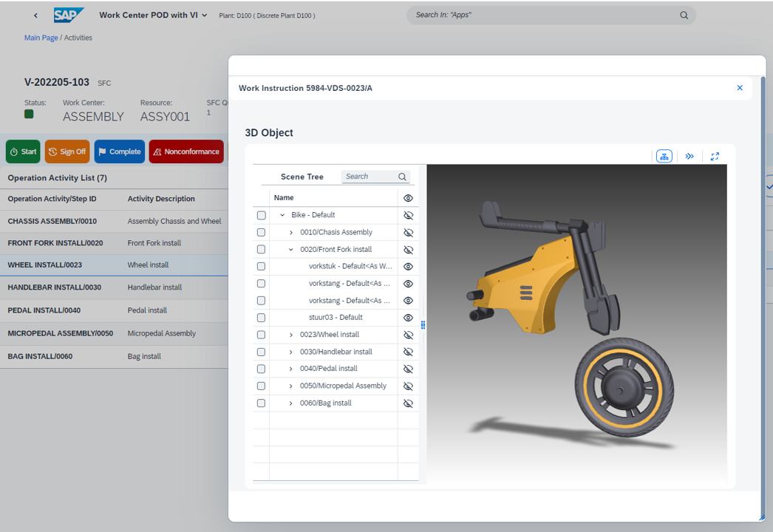Click the splitter handle between tree and viewer
Image resolution: width=773 pixels, height=532 pixels.
click(x=423, y=324)
